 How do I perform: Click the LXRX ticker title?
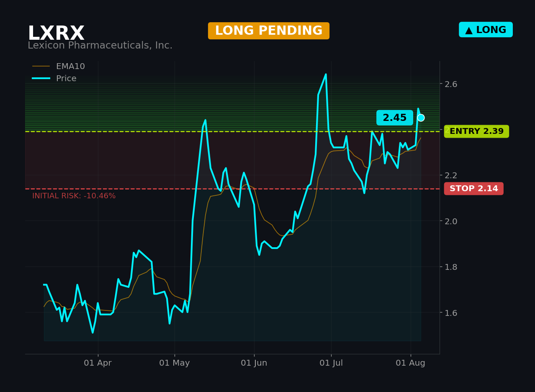point(56,33)
